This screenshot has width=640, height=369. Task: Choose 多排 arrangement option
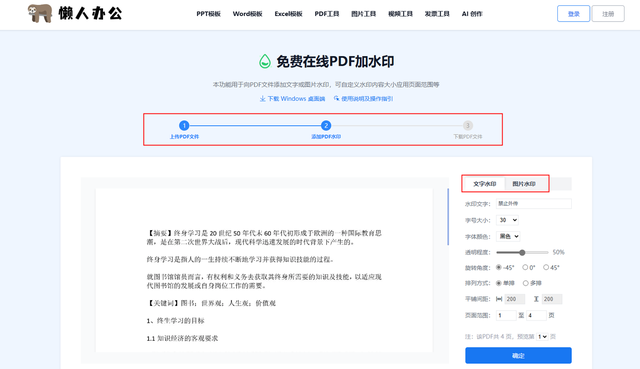click(525, 283)
